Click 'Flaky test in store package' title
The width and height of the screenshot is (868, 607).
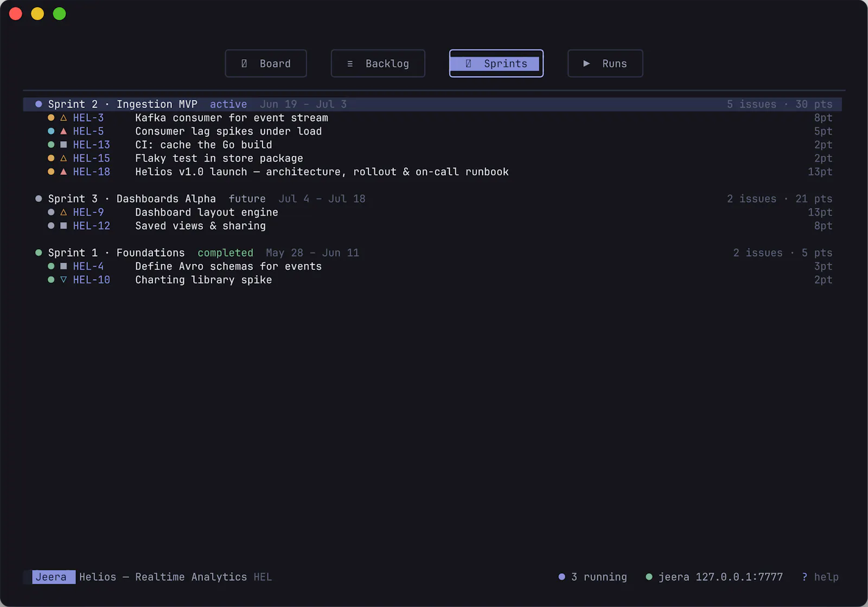(x=219, y=158)
